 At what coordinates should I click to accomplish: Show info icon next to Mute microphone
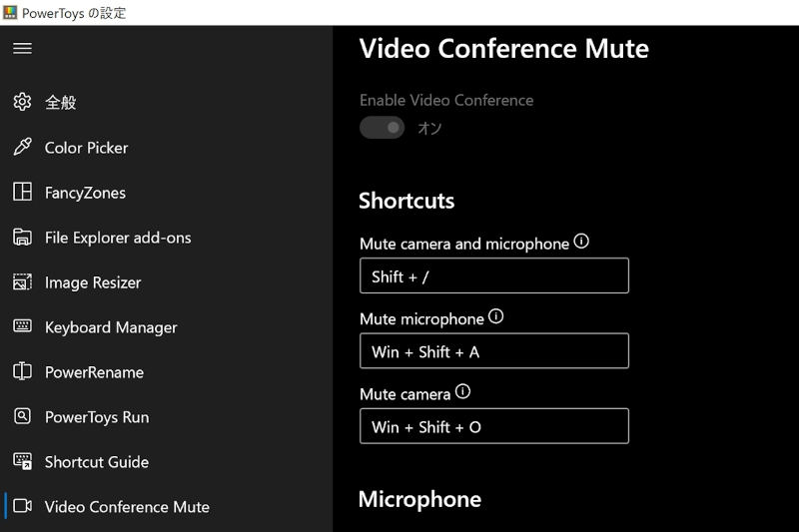[495, 316]
